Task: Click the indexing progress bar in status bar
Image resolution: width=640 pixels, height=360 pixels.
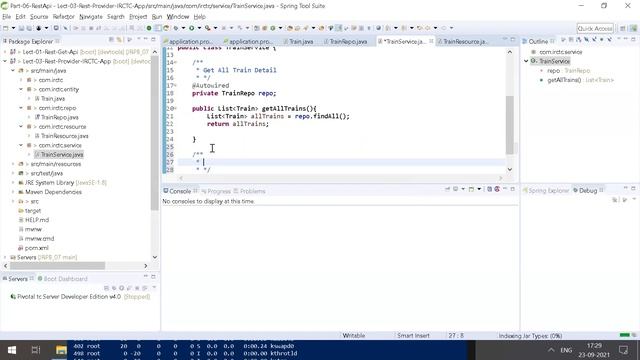Action: 624,335
